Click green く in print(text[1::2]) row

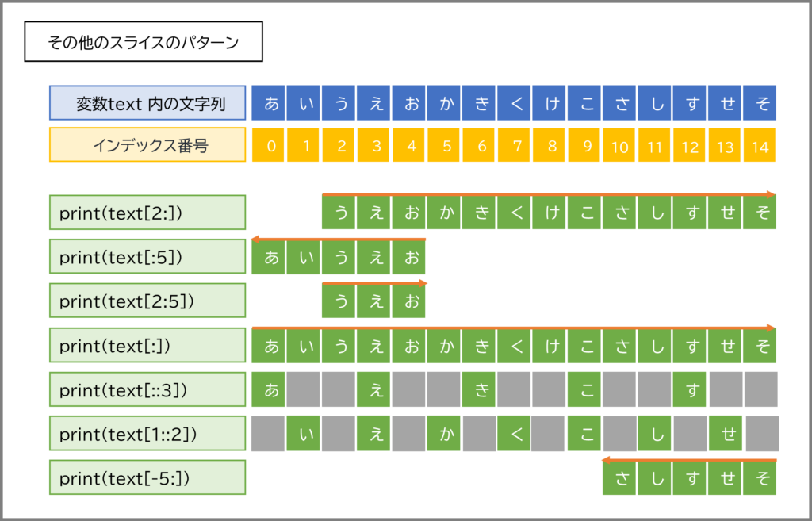click(x=514, y=434)
